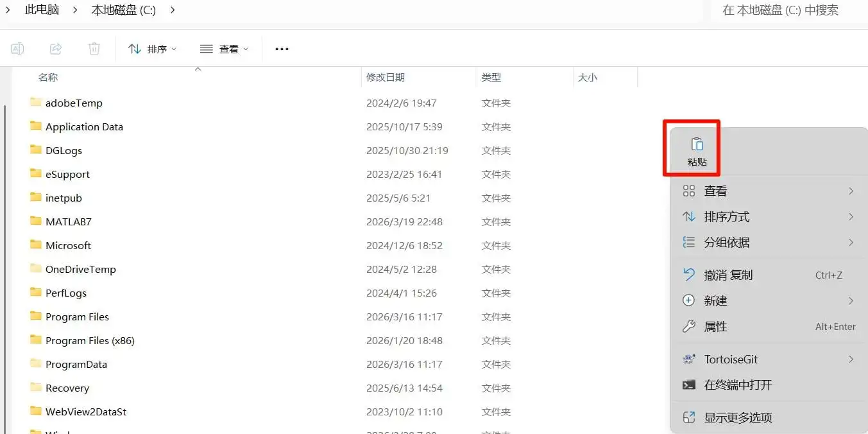Click the date 2024/2/6 19:47
This screenshot has width=868, height=434.
pos(402,103)
